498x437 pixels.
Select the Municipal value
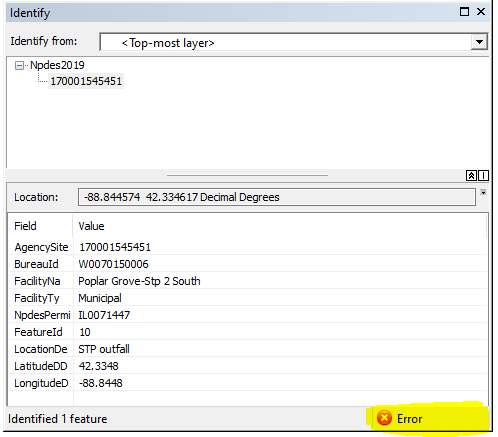coord(100,298)
